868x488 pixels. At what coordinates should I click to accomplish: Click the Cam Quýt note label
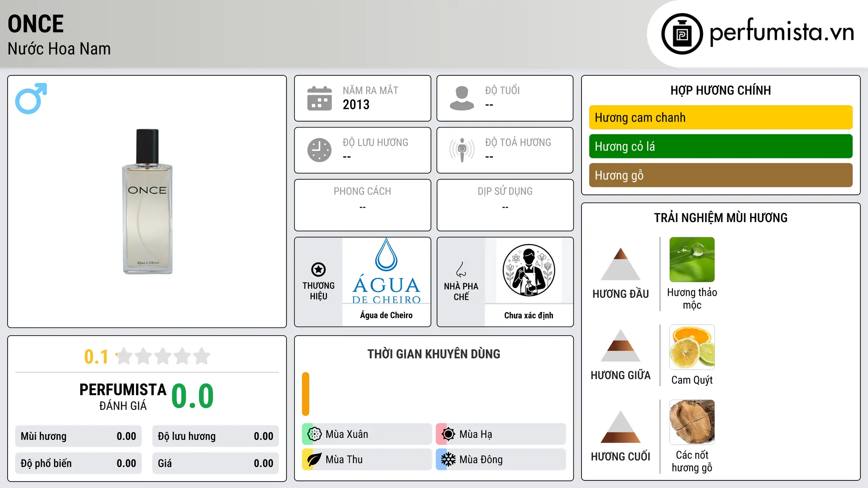click(692, 380)
